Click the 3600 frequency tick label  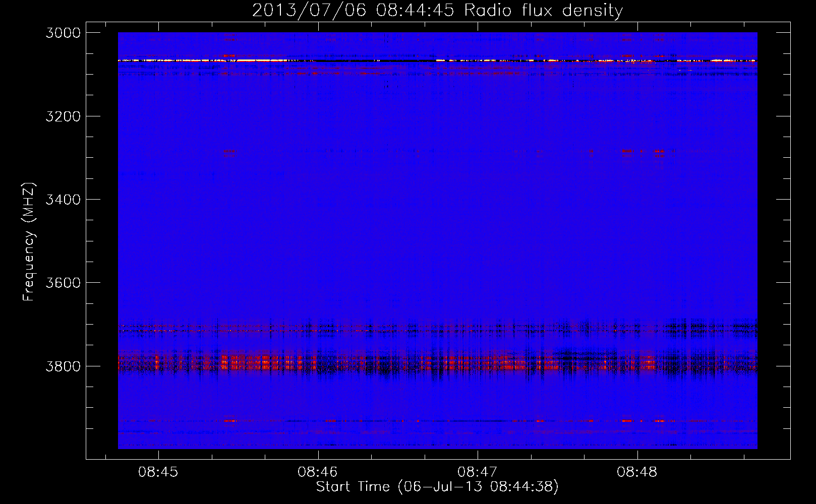click(63, 283)
